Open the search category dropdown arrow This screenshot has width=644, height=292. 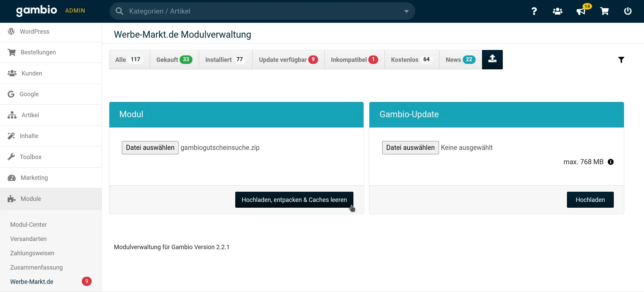pos(406,11)
